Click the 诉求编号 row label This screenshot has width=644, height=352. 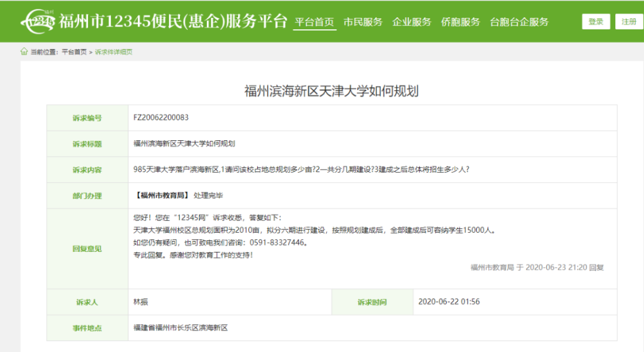click(87, 118)
